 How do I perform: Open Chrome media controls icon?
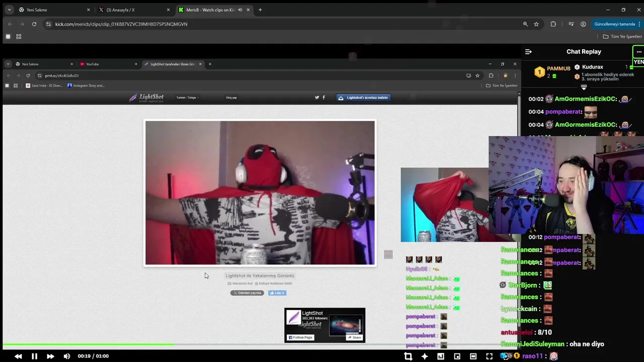[571, 24]
